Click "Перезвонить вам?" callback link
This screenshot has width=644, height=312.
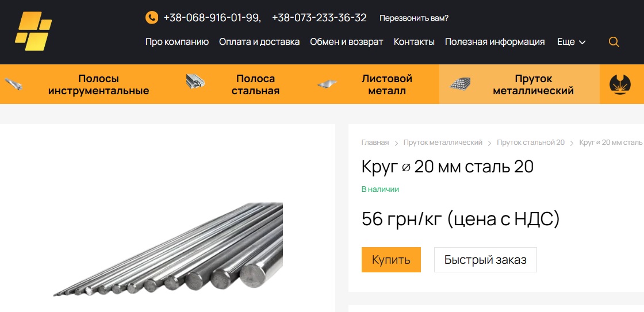click(x=414, y=18)
